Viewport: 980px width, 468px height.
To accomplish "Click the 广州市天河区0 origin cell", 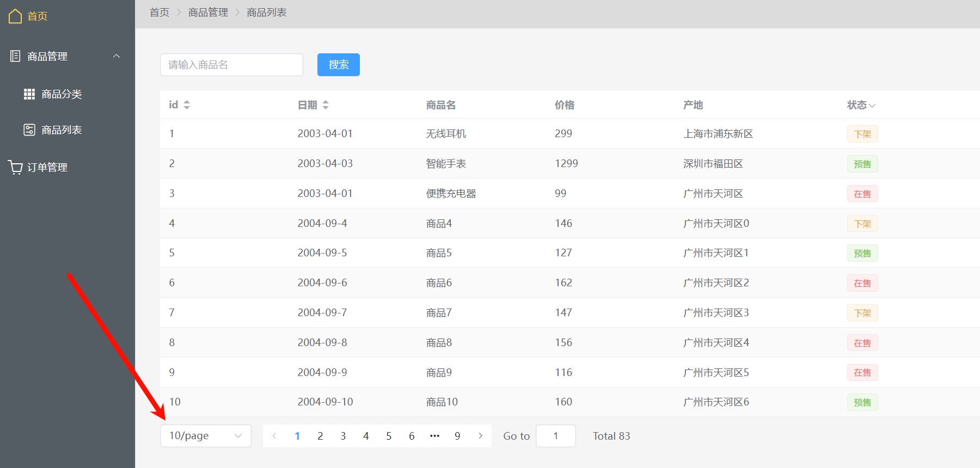I will (716, 224).
